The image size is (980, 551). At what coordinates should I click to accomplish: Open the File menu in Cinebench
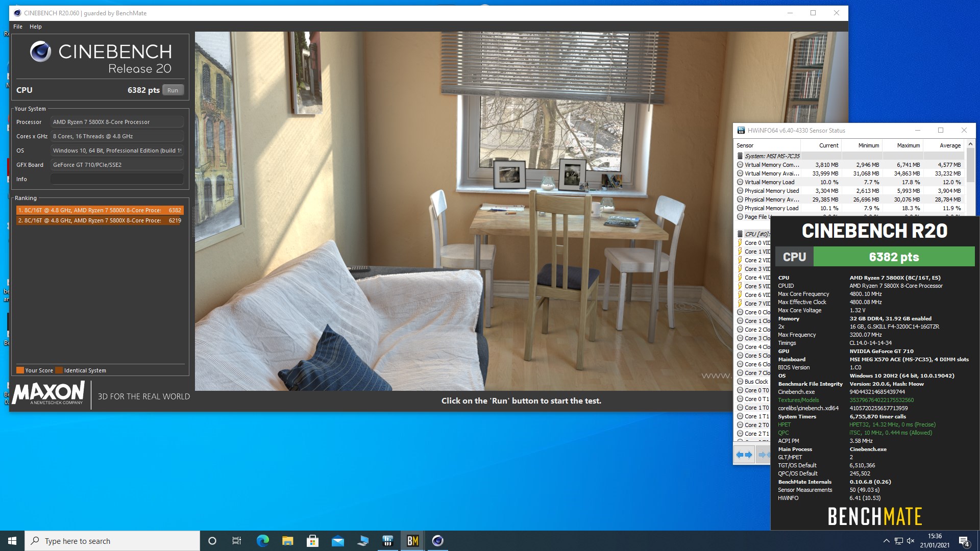tap(18, 27)
